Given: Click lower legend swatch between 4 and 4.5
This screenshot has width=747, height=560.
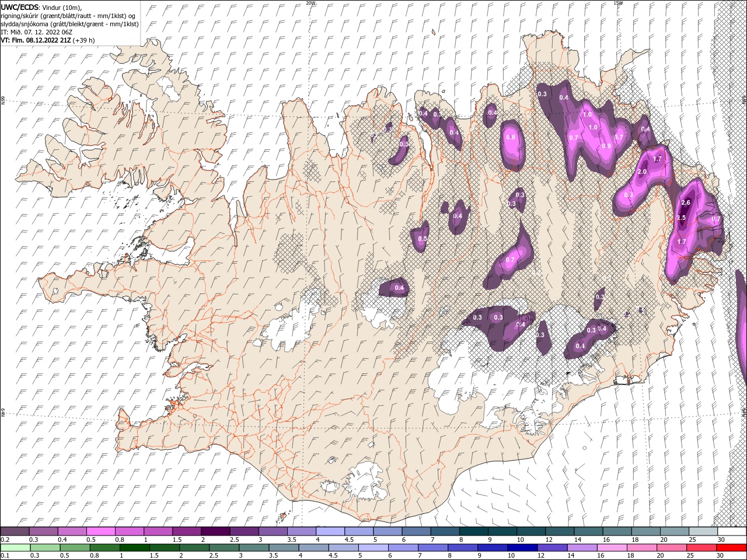Looking at the screenshot, I should [314, 547].
